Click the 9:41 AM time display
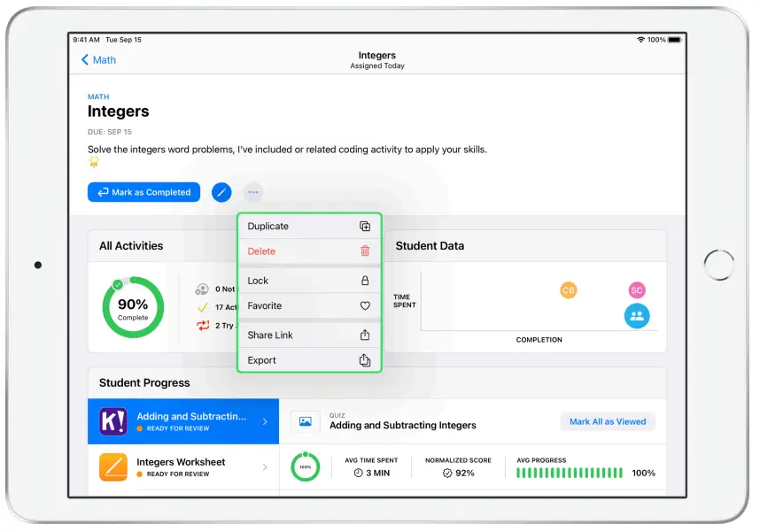The image size is (760, 532). click(x=86, y=40)
